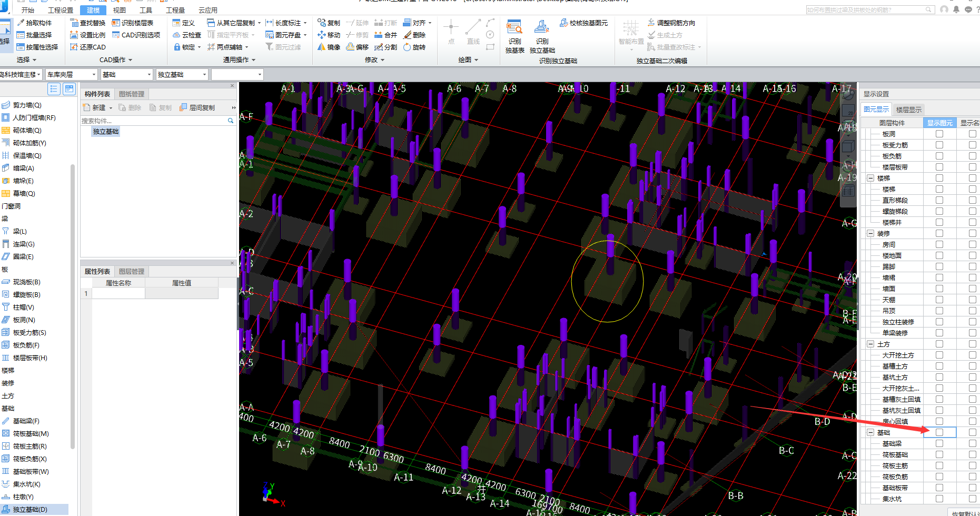Viewport: 980px width, 516px height.
Task: Click the 偏移 offset tool
Action: 358,47
